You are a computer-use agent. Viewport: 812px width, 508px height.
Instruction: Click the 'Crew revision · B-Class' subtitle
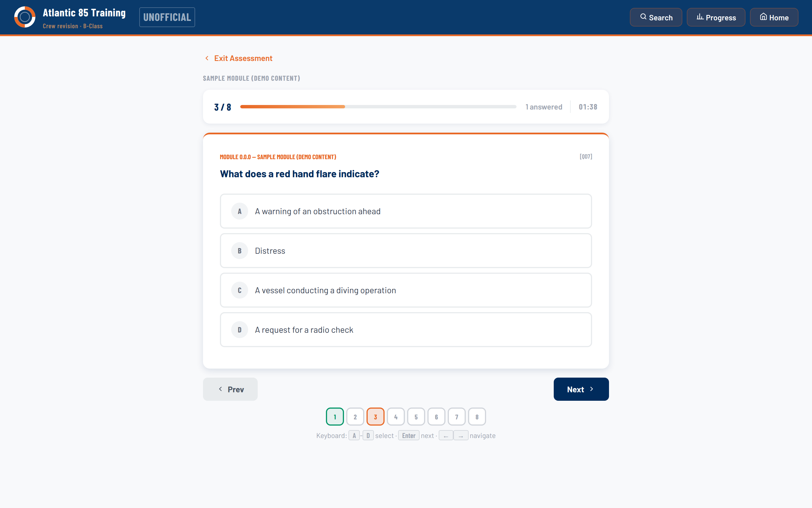point(73,26)
